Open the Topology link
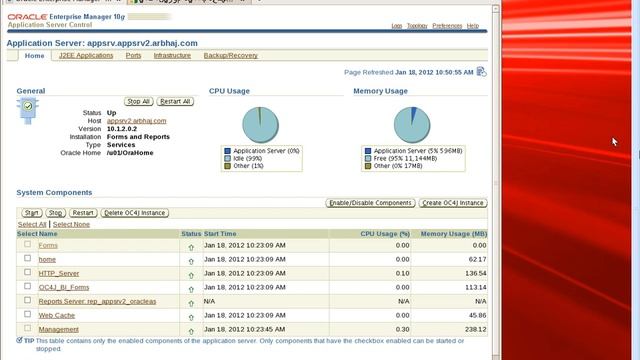The width and height of the screenshot is (640, 360). 417,26
